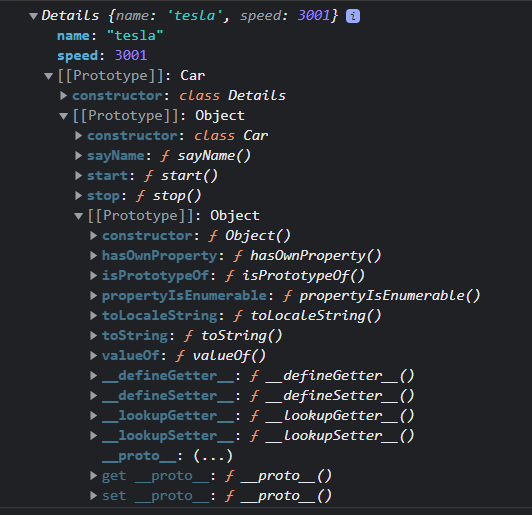The width and height of the screenshot is (532, 515).
Task: Click the ƒ Object() function value
Action: pyautogui.click(x=250, y=236)
